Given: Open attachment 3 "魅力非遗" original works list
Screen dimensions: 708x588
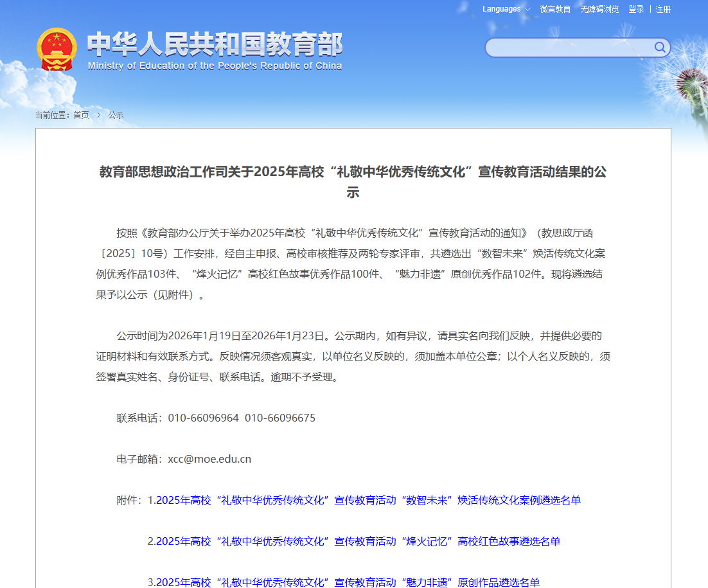Looking at the screenshot, I should point(344,582).
